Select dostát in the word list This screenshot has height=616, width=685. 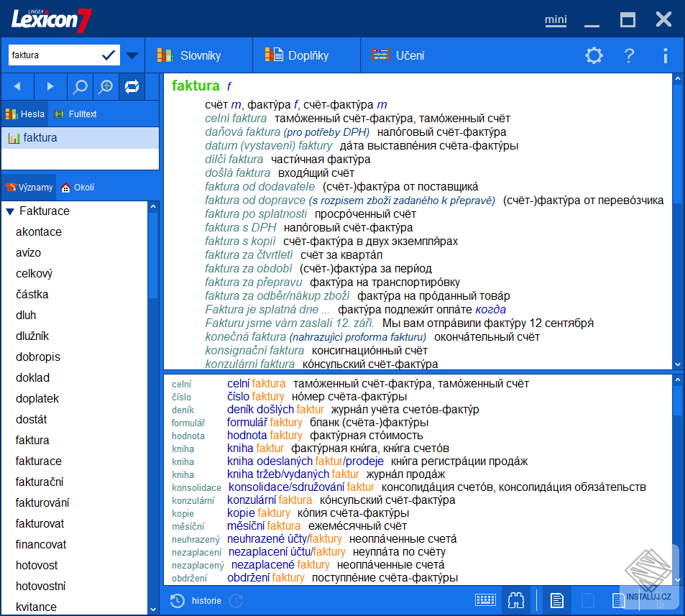pyautogui.click(x=31, y=419)
